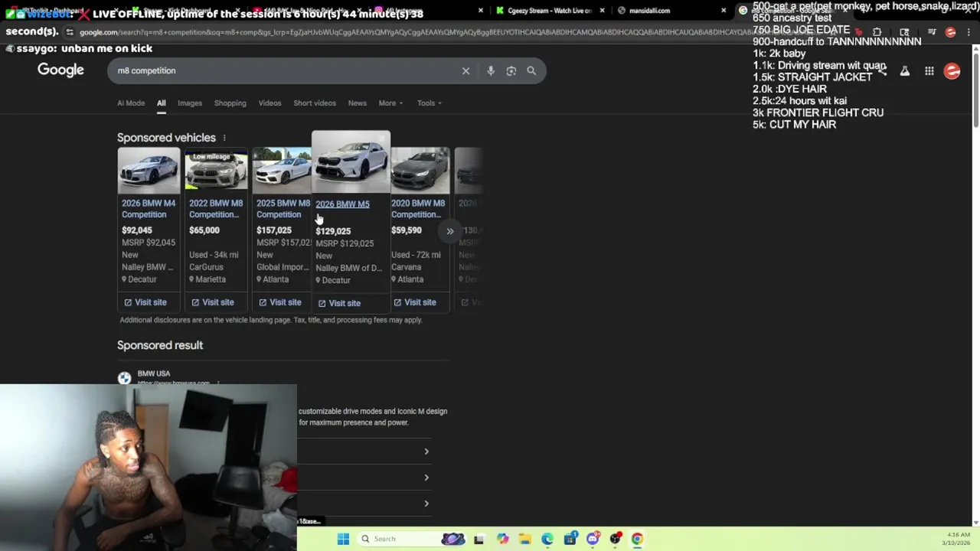Switch to News results
Image resolution: width=980 pixels, height=551 pixels.
pyautogui.click(x=358, y=103)
